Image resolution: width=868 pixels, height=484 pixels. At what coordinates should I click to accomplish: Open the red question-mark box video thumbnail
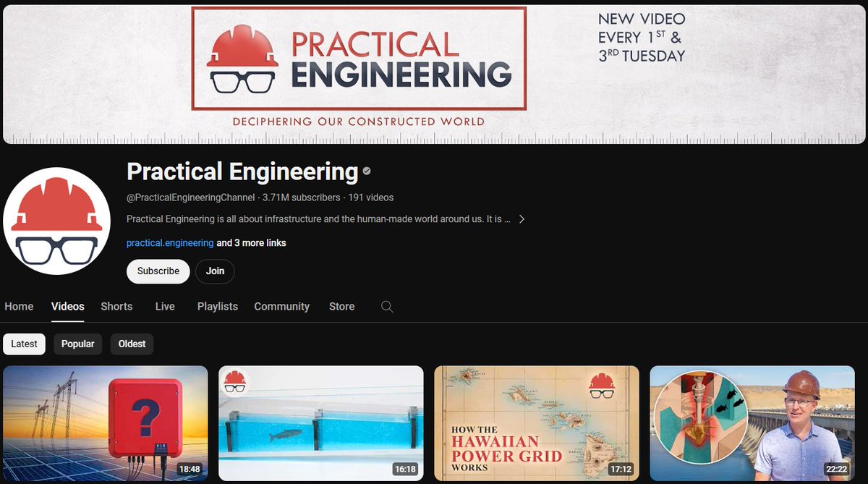tap(106, 423)
